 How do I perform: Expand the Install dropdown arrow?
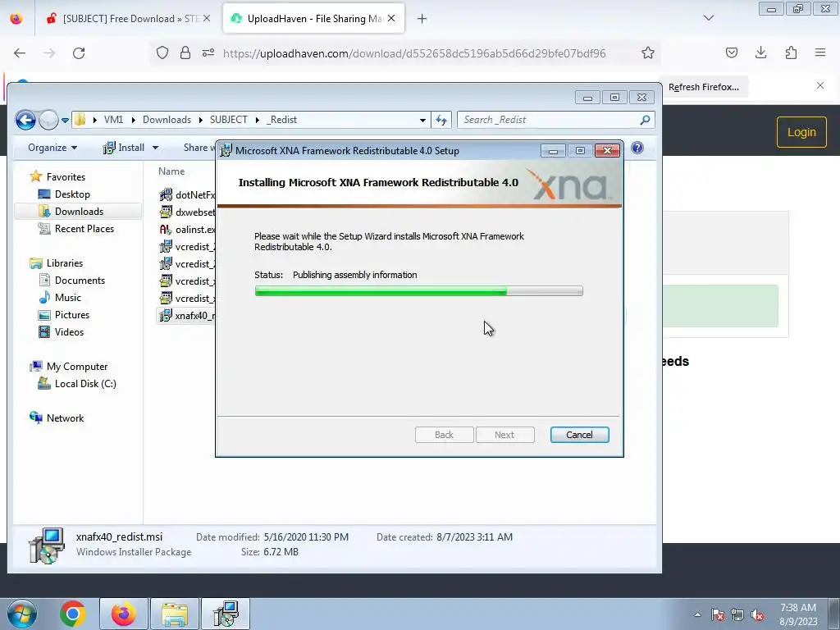(x=155, y=148)
